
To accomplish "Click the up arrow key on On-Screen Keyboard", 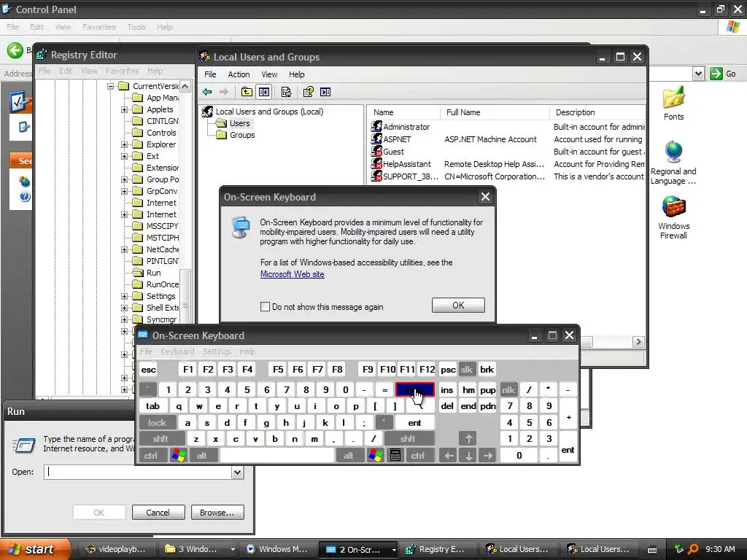I will [x=468, y=439].
